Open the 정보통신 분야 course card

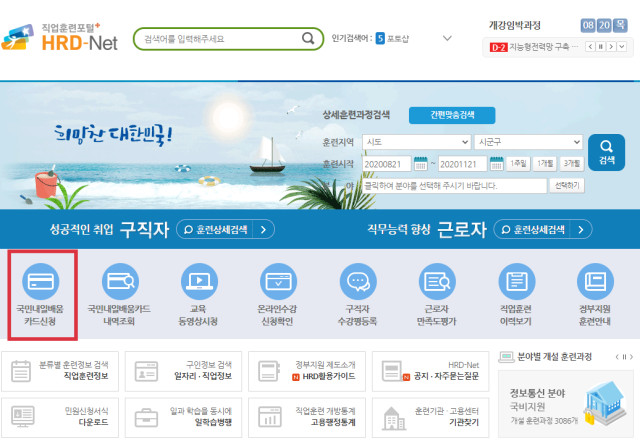[x=566, y=404]
